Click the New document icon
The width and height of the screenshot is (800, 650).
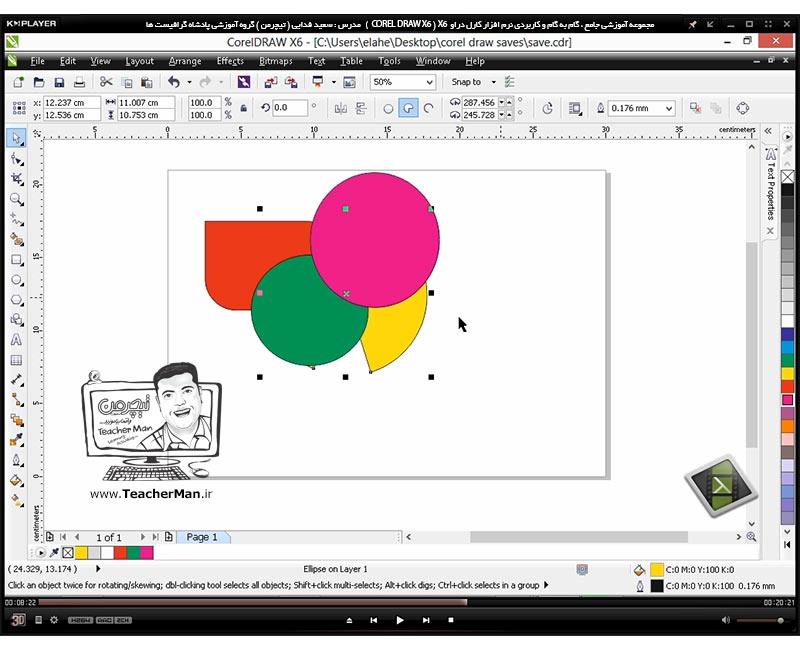[18, 82]
